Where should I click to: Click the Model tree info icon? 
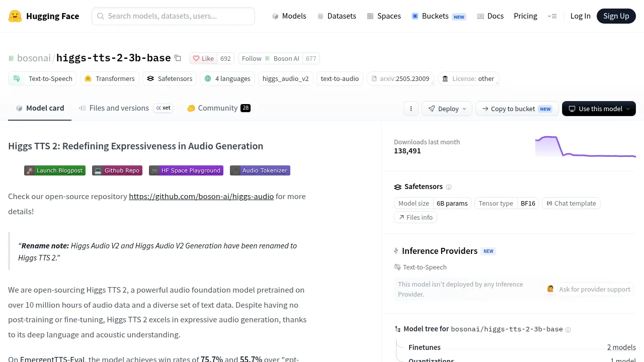pos(568,330)
